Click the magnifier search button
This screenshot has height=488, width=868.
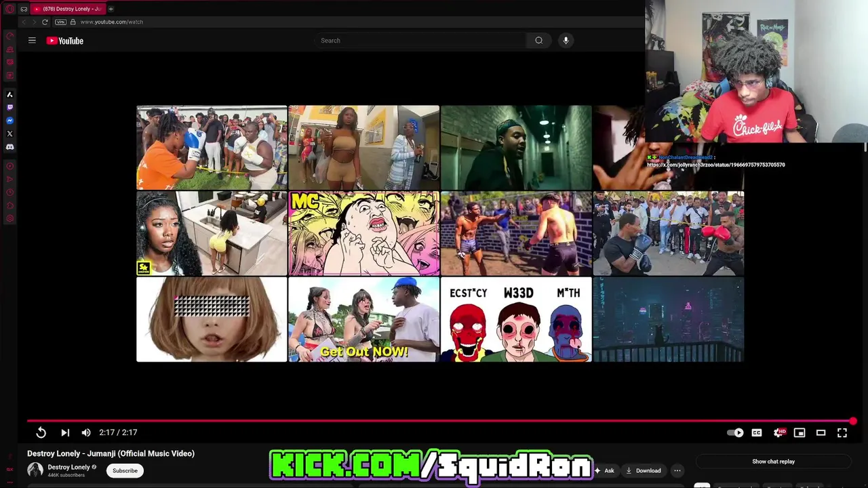(x=539, y=41)
